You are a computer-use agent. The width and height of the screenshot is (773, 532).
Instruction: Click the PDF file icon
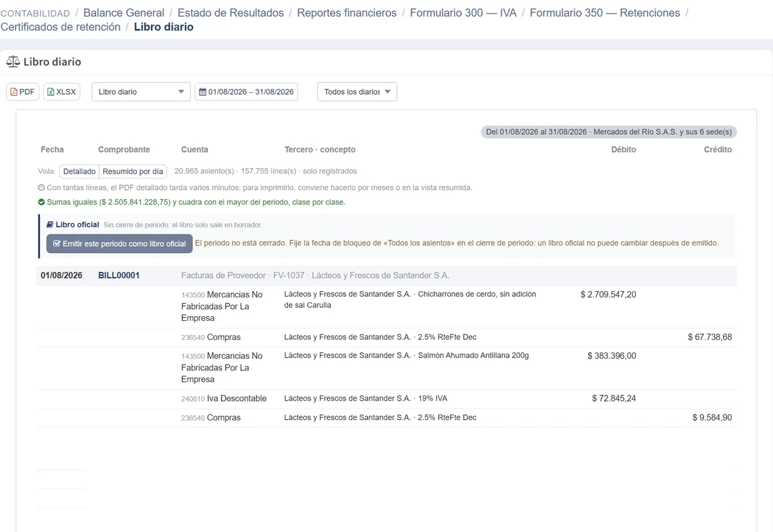pos(14,92)
